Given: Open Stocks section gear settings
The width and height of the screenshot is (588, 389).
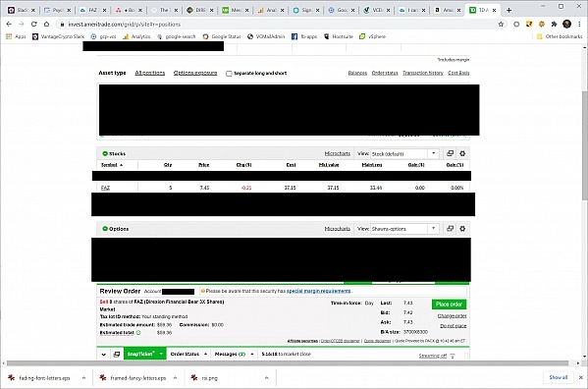Looking at the screenshot, I should click(462, 153).
